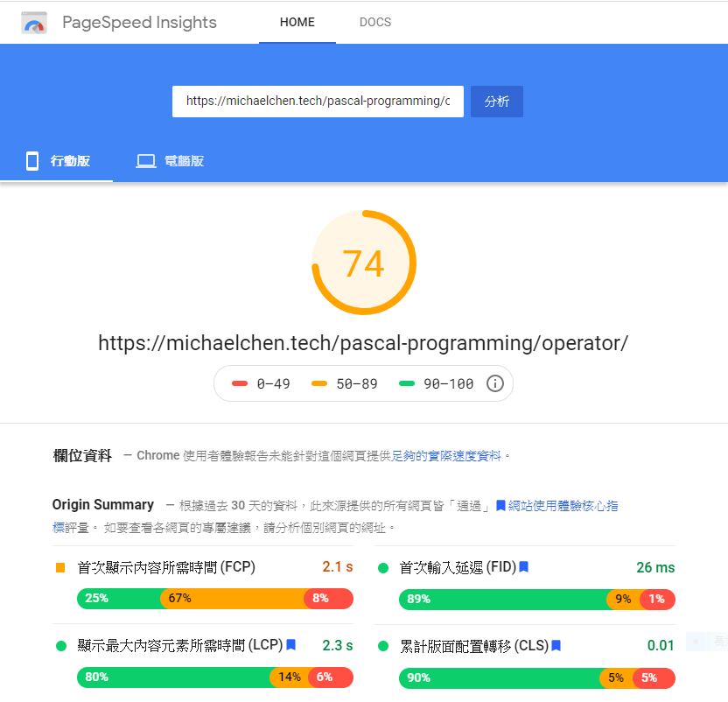The image size is (728, 702).
Task: Click the CLS green 90% bar segment
Action: click(x=500, y=677)
